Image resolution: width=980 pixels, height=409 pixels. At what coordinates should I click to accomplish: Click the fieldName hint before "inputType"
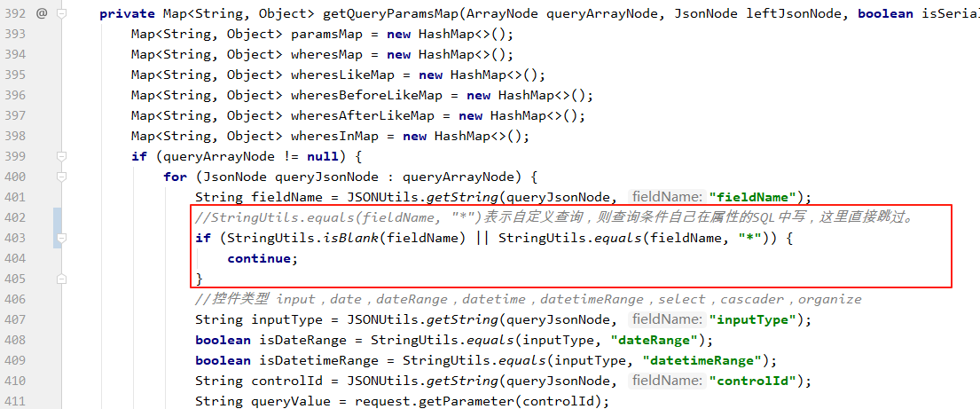click(x=667, y=320)
